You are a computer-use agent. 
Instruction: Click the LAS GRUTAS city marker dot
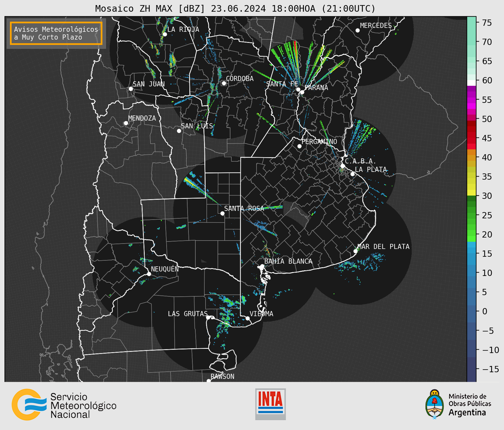(208, 318)
